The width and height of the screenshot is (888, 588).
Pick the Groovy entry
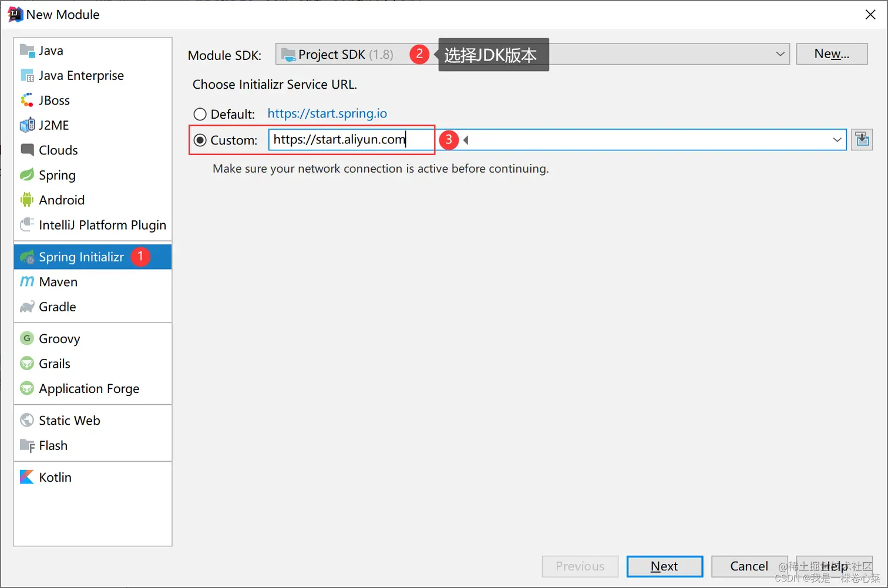tap(93, 338)
